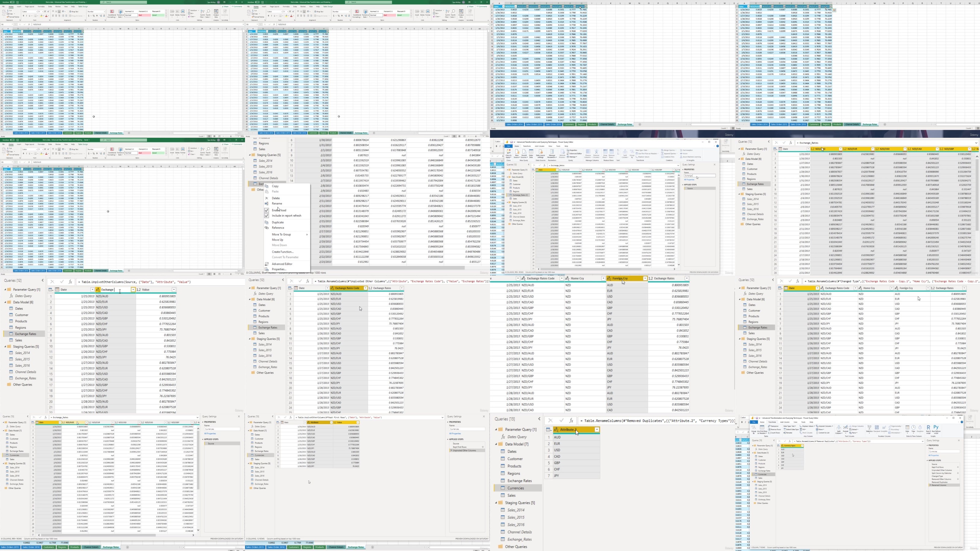Open the Parse dropdown in Text Column group

[853, 433]
